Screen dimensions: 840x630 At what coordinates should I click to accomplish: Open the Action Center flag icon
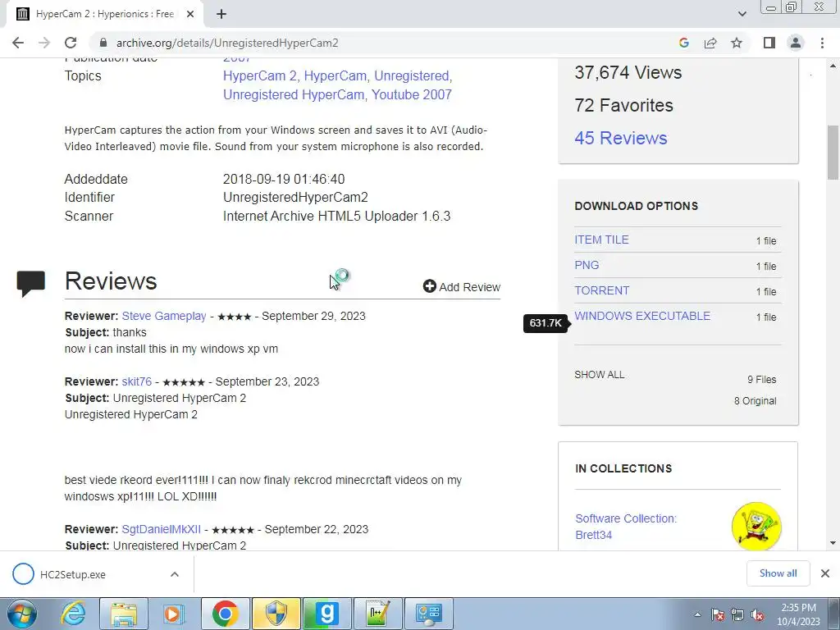point(718,615)
